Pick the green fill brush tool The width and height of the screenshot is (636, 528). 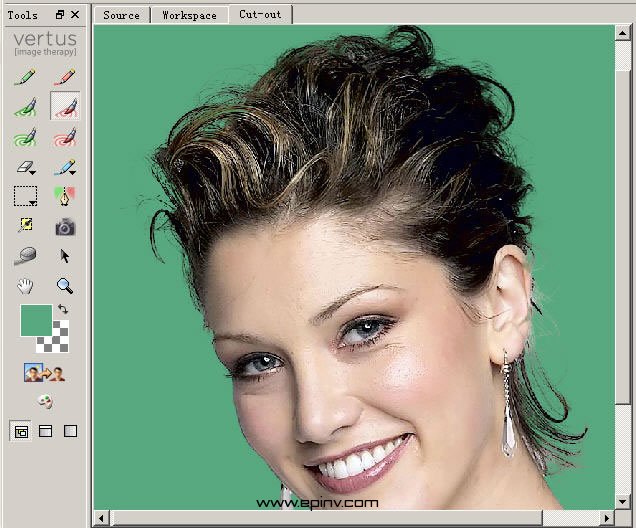click(26, 107)
